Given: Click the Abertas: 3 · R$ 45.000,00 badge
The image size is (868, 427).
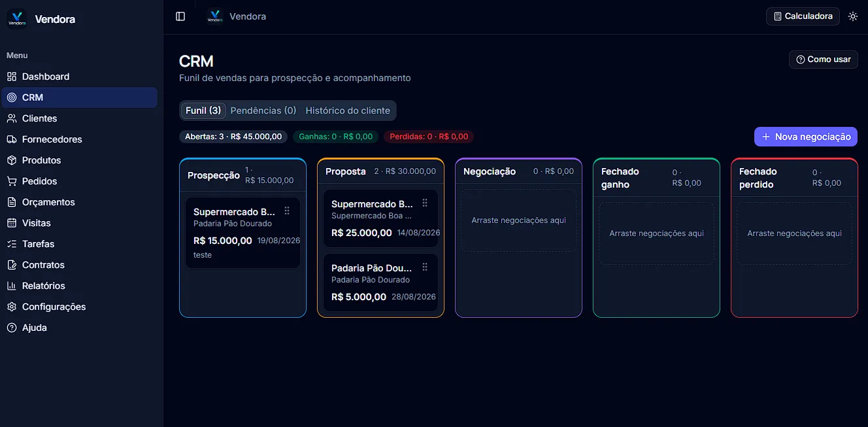Looking at the screenshot, I should [233, 137].
